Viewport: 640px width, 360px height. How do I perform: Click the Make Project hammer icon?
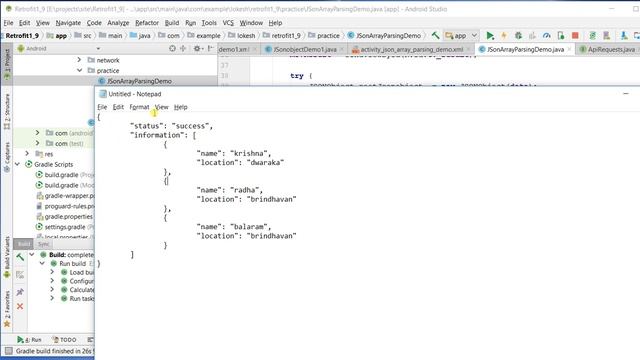click(x=436, y=36)
